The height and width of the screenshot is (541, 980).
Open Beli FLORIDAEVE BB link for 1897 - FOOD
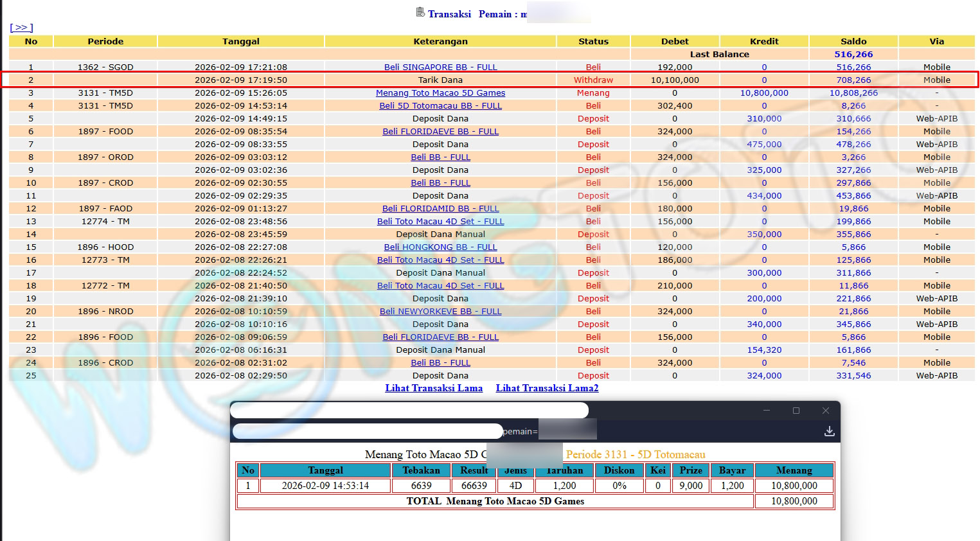click(x=440, y=132)
